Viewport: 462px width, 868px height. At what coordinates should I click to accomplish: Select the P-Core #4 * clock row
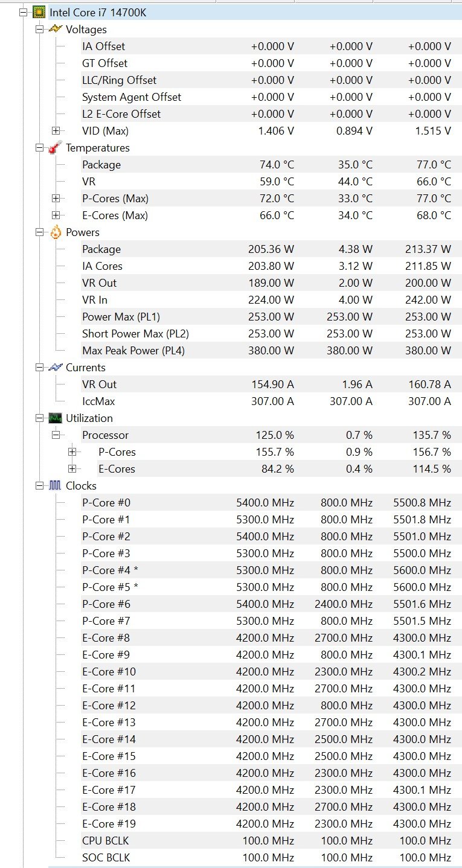tap(110, 570)
